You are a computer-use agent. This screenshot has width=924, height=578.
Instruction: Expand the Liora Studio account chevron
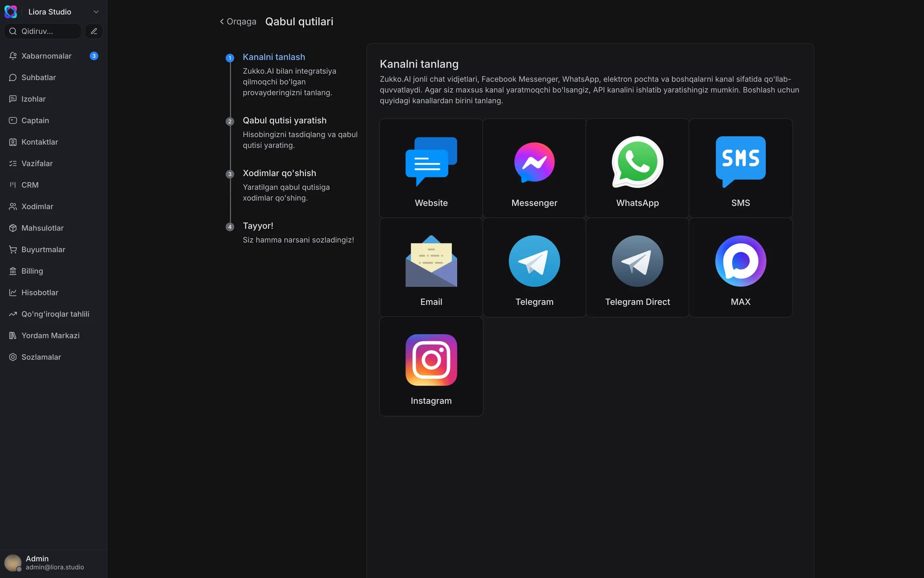pyautogui.click(x=96, y=12)
